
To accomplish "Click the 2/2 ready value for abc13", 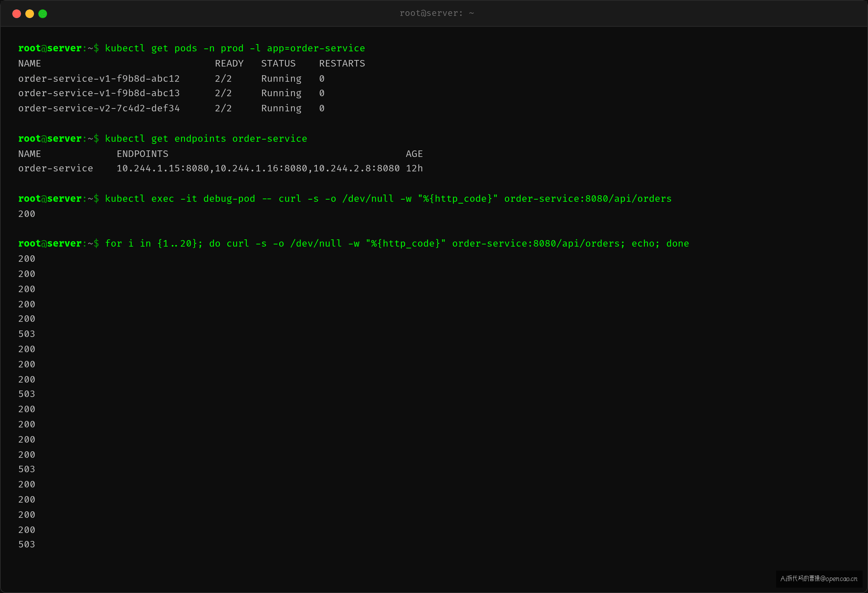I will click(224, 93).
